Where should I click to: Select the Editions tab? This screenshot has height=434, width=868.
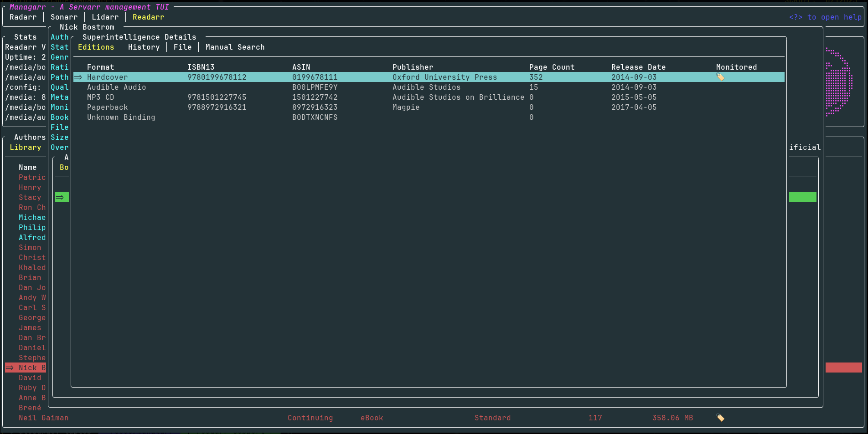tap(96, 47)
